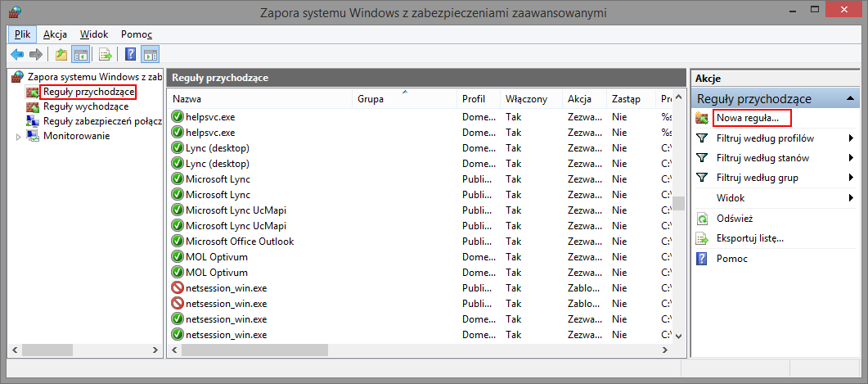This screenshot has width=868, height=384.
Task: Select Reguły wychodzące in the tree
Action: point(86,106)
